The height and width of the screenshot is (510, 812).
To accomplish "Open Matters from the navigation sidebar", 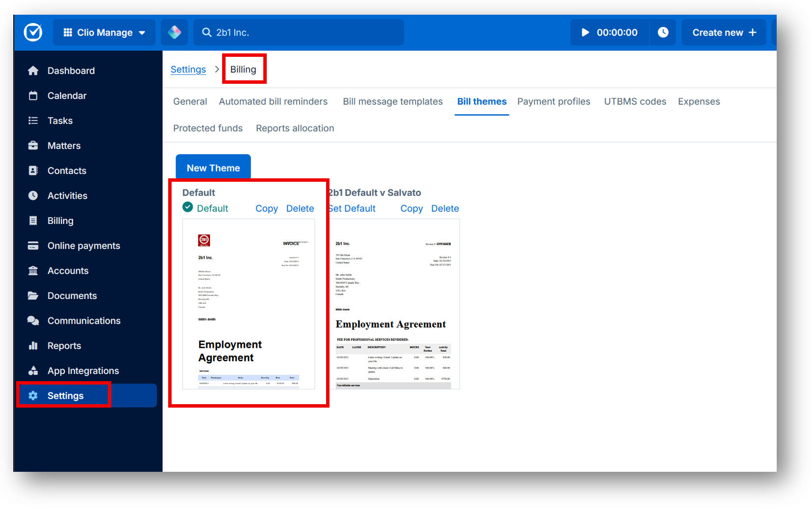I will (64, 146).
